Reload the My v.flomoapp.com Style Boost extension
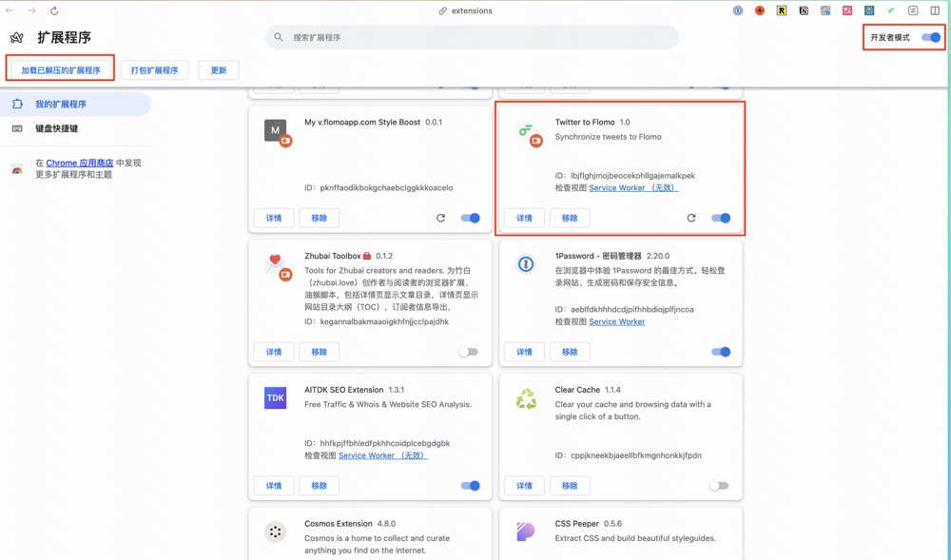 click(x=441, y=218)
